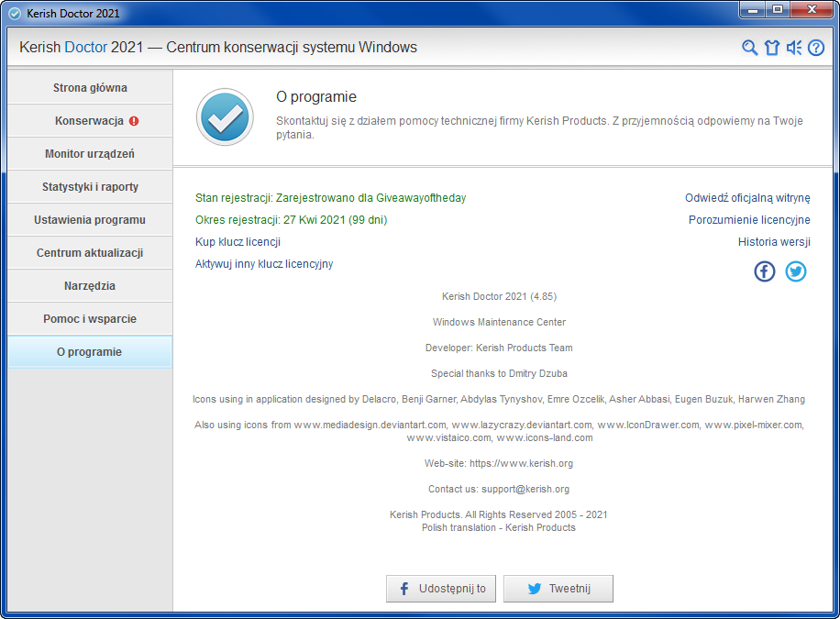840x619 pixels.
Task: Click the Kerish Doctor 2021 (4.85) version text
Action: click(499, 296)
